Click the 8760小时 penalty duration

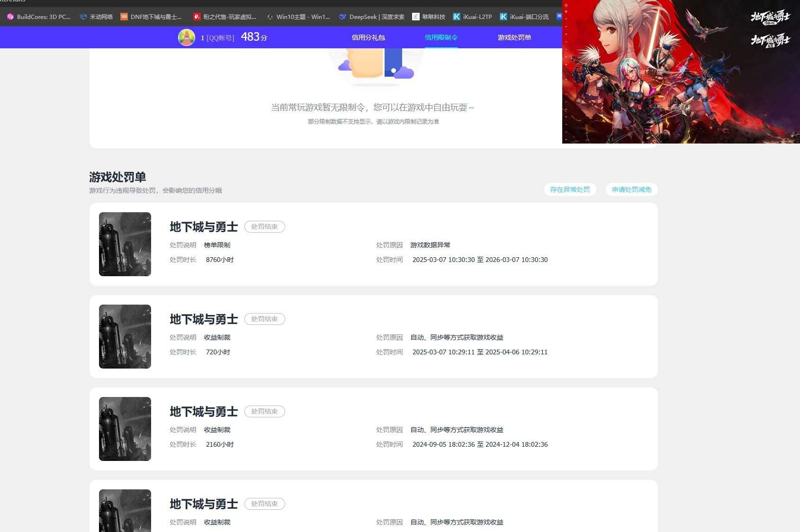point(220,260)
